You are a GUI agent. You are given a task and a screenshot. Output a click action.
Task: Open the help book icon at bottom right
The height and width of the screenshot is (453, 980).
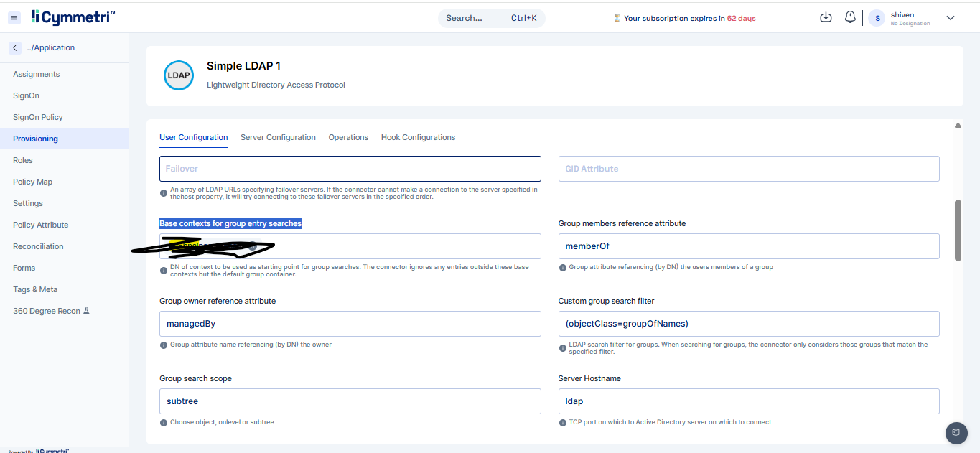[x=956, y=432]
